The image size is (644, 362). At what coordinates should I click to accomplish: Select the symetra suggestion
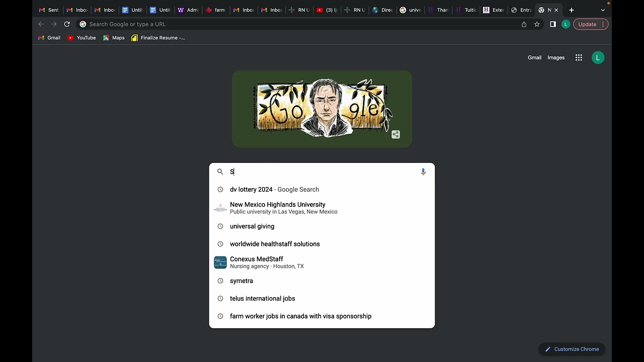coord(322,281)
